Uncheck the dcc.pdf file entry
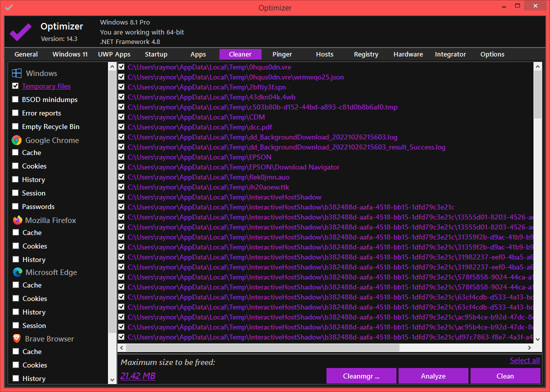The width and height of the screenshot is (550, 392). (121, 127)
